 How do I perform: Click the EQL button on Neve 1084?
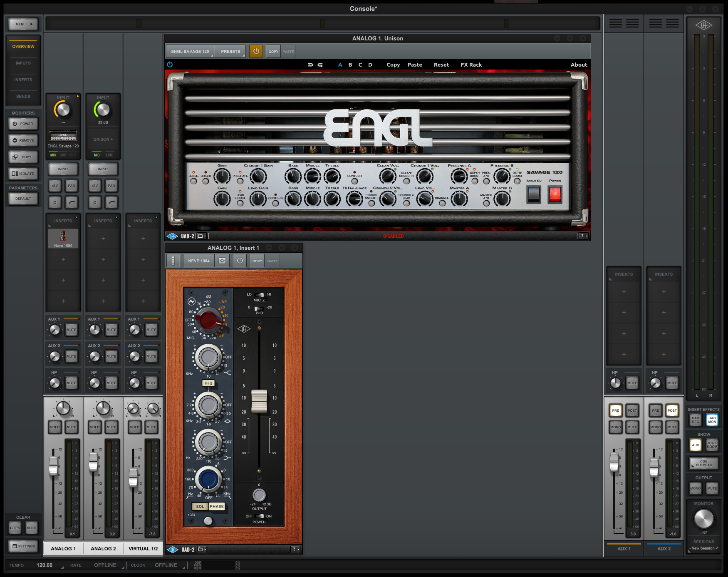click(x=200, y=507)
